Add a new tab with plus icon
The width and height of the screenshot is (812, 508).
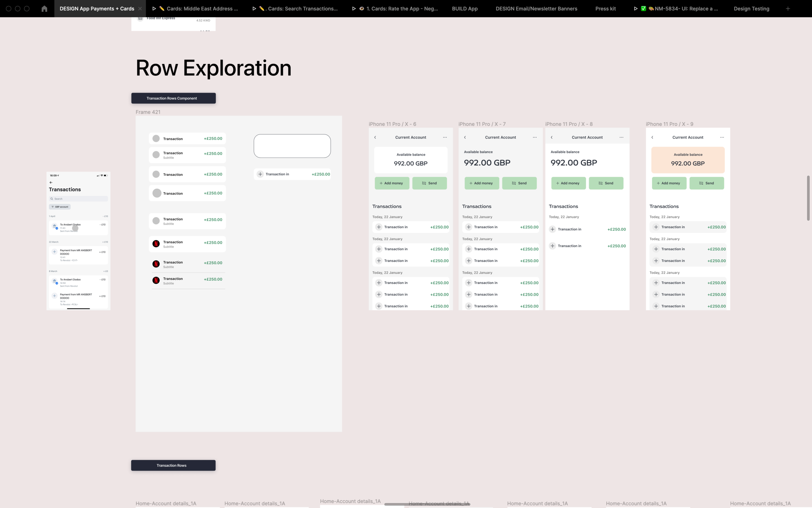[x=788, y=9]
